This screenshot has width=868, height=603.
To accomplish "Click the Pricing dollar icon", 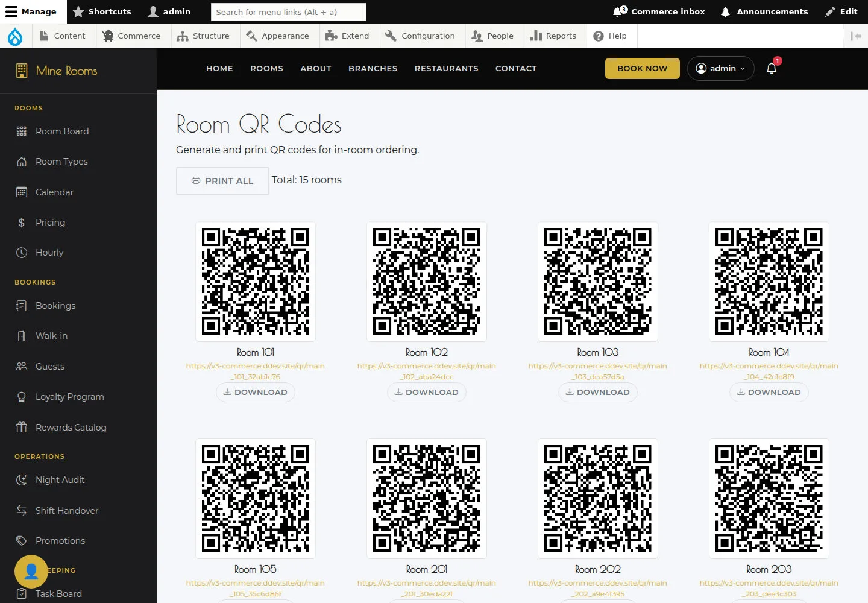I will click(22, 223).
